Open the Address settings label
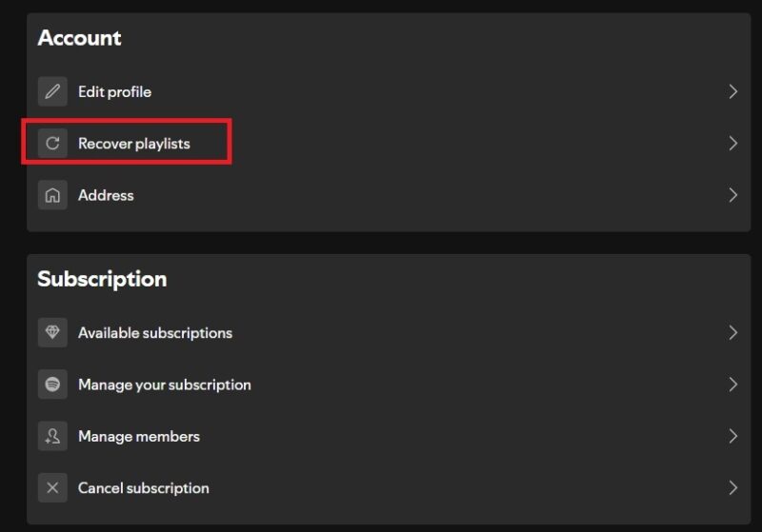The image size is (762, 532). [106, 195]
